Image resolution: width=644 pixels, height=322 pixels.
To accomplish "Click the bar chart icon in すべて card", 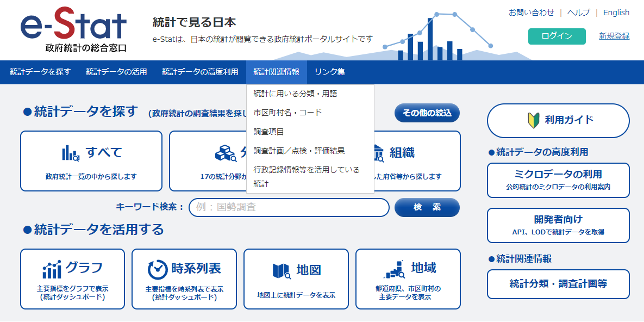I will pos(71,153).
